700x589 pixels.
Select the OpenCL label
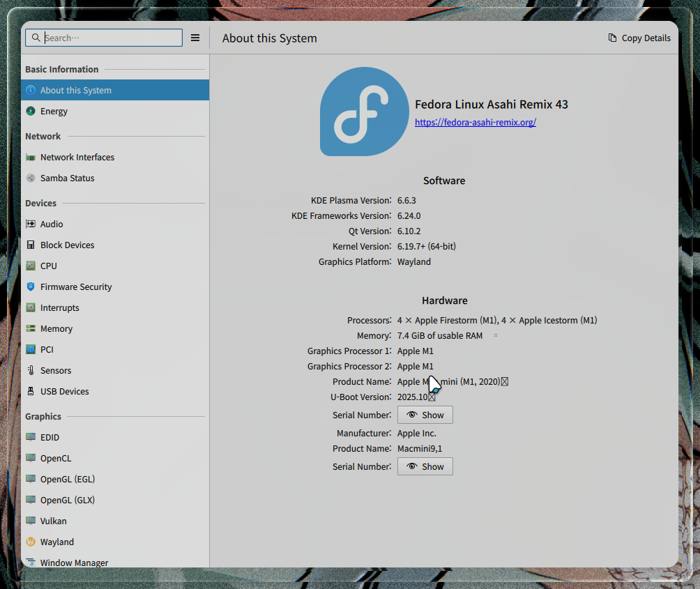point(56,458)
